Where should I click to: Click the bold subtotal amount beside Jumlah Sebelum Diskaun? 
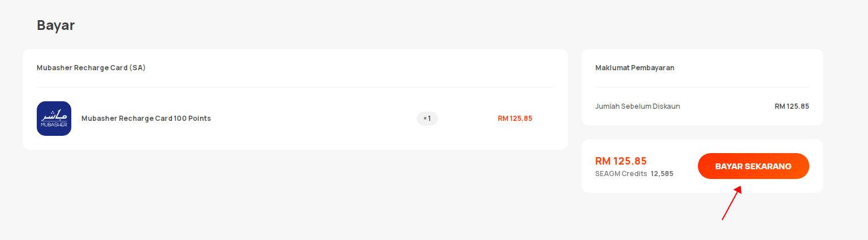pos(792,106)
